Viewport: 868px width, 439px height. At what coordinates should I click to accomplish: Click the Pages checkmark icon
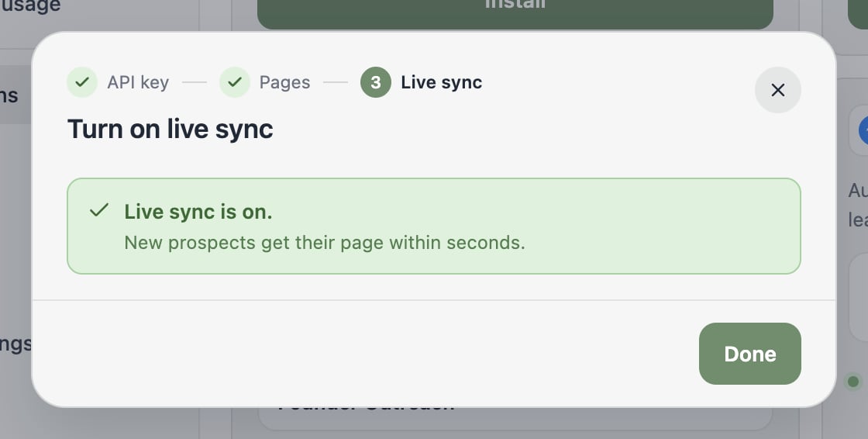[235, 82]
